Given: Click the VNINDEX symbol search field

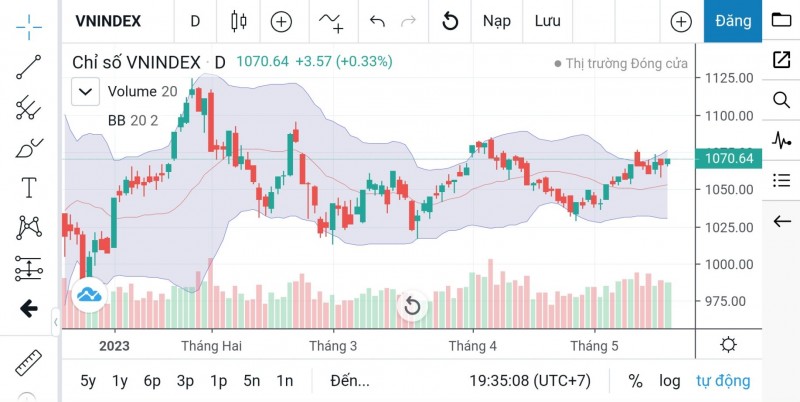Looking at the screenshot, I should tap(108, 21).
